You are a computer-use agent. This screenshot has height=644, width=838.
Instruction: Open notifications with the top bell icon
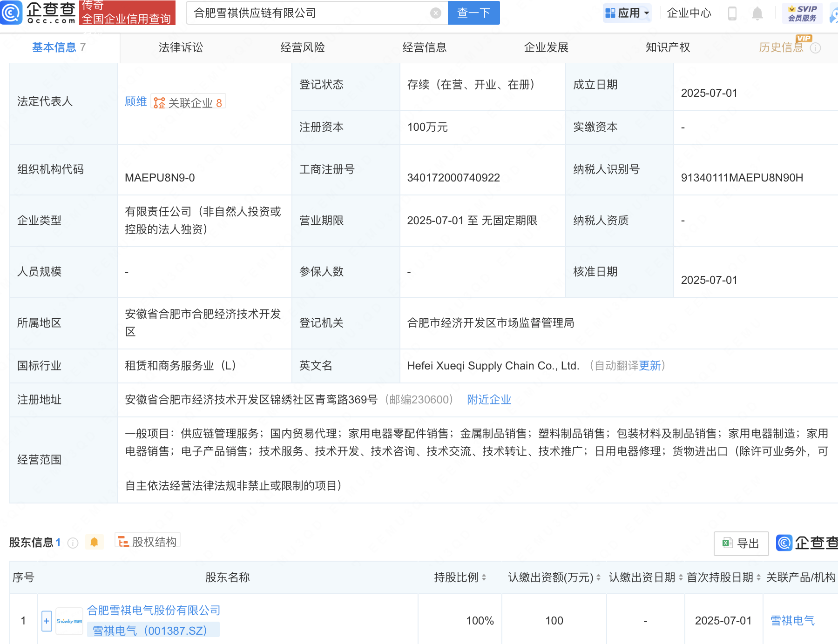pos(757,13)
